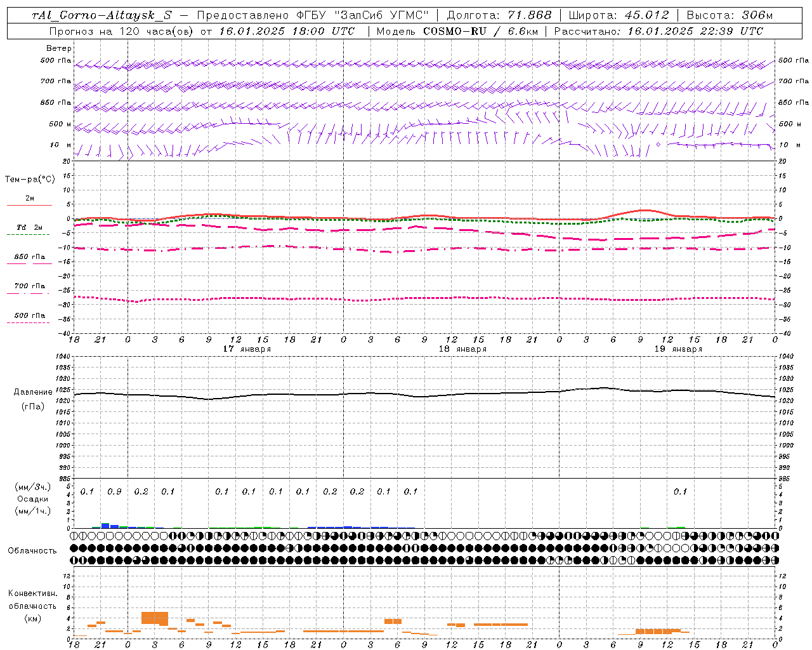The image size is (812, 650).
Task: Click the 'Ветер' wind section label
Action: (59, 48)
